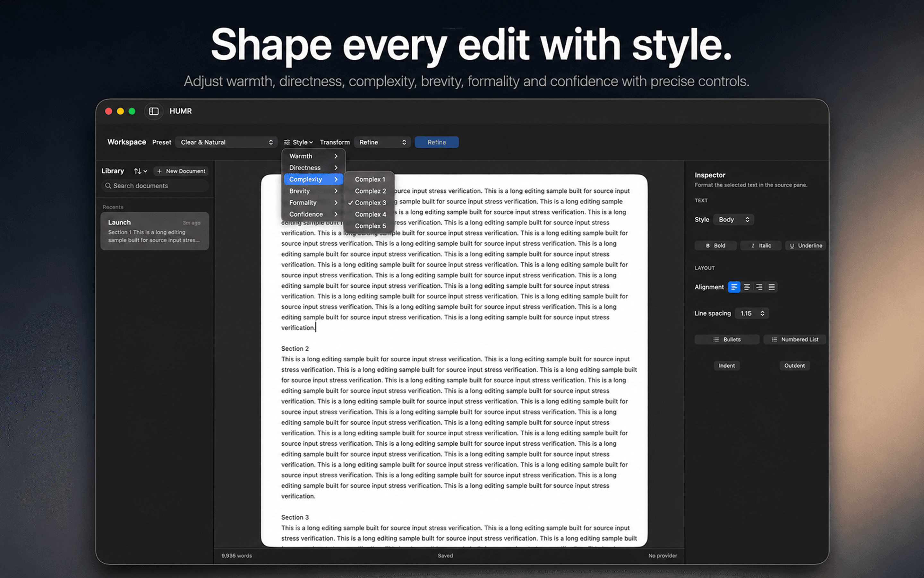This screenshot has width=924, height=578.
Task: Select the highlighted Complexity menu item
Action: tap(313, 179)
